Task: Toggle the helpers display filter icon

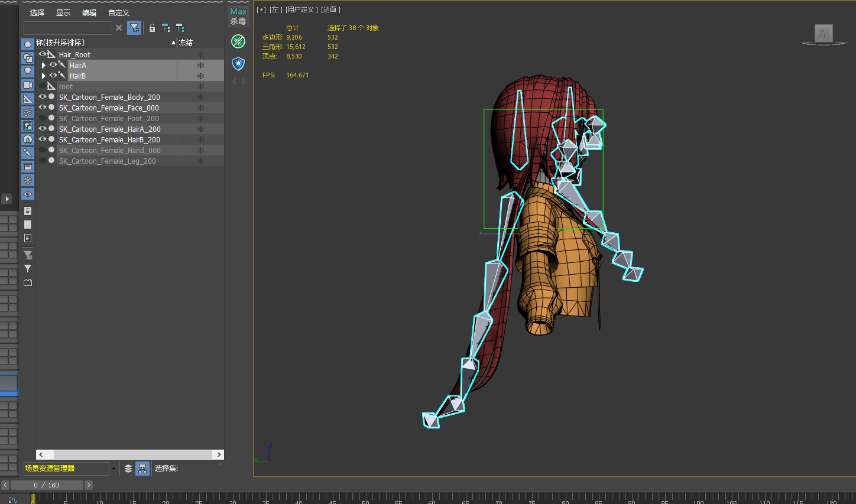Action: (x=28, y=99)
